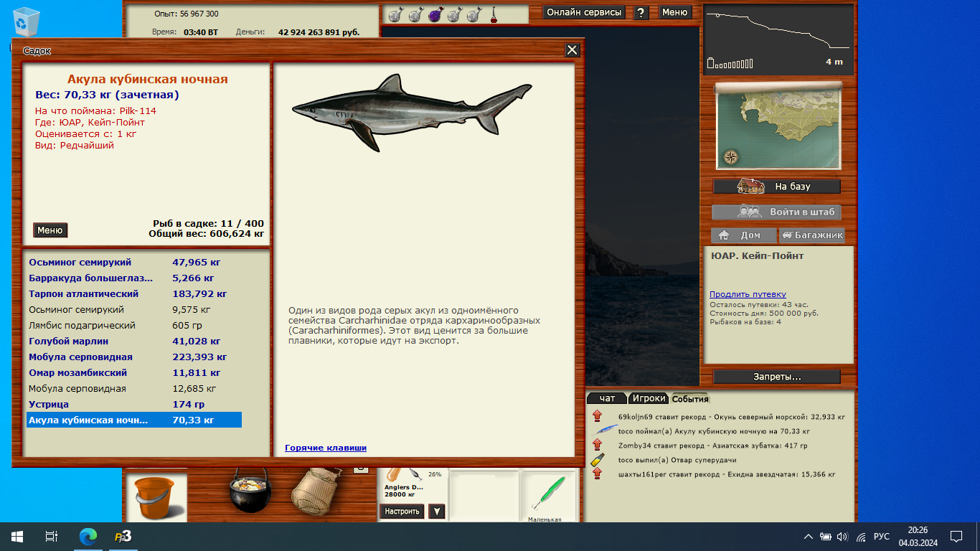Select Акула кубинская ночн... 70,33 кг row
Screen dimensions: 980x551
pos(134,420)
